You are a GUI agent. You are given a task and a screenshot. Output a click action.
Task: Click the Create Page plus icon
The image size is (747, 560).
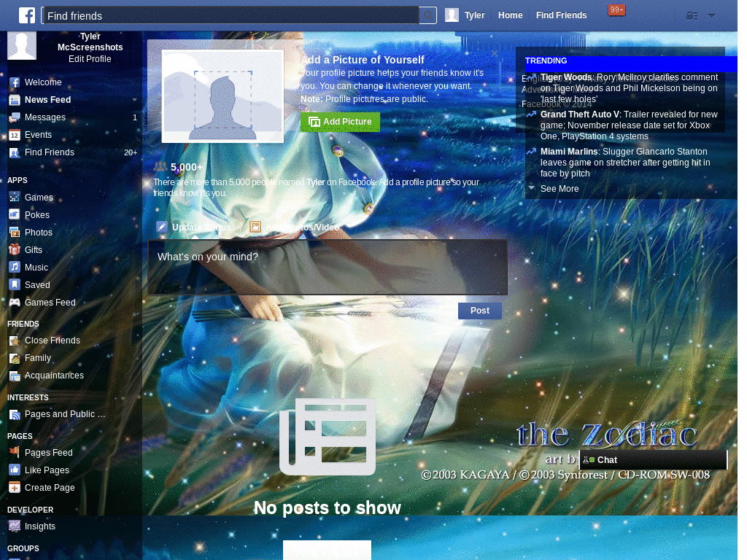[x=15, y=488]
